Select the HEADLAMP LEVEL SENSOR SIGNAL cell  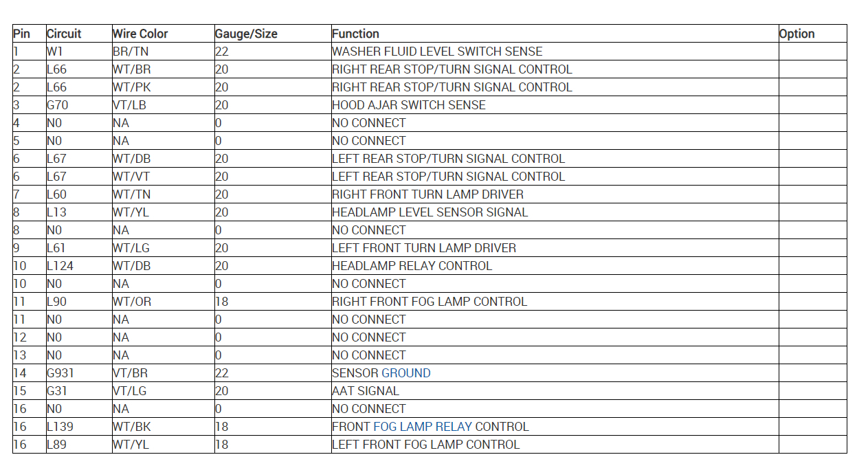click(430, 212)
